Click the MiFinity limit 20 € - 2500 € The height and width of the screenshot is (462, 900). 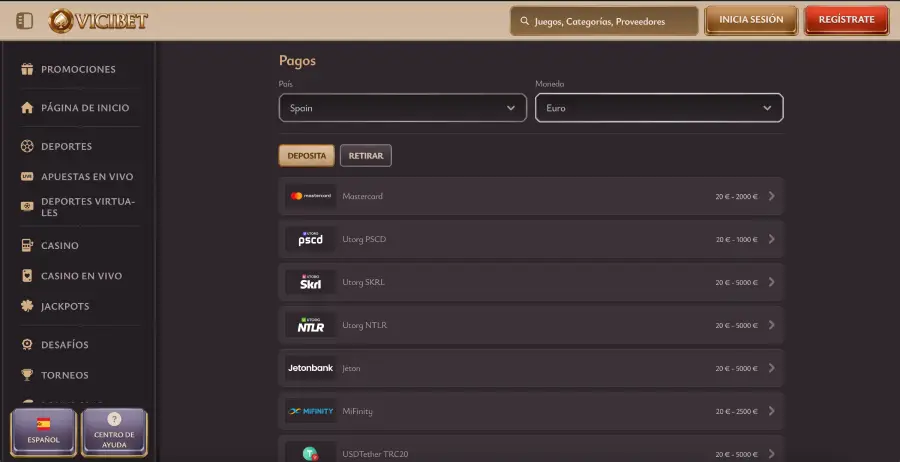[x=736, y=411]
